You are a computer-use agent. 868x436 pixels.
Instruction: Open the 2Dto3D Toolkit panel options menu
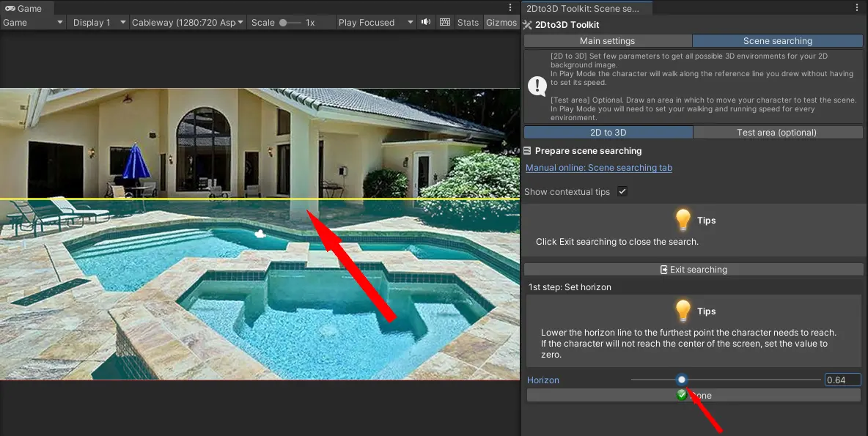[858, 8]
